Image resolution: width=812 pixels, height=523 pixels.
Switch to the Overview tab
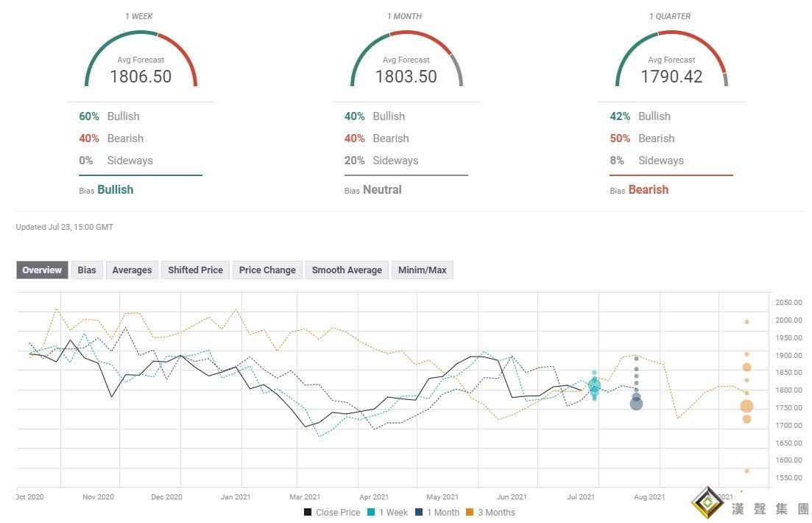pyautogui.click(x=42, y=270)
